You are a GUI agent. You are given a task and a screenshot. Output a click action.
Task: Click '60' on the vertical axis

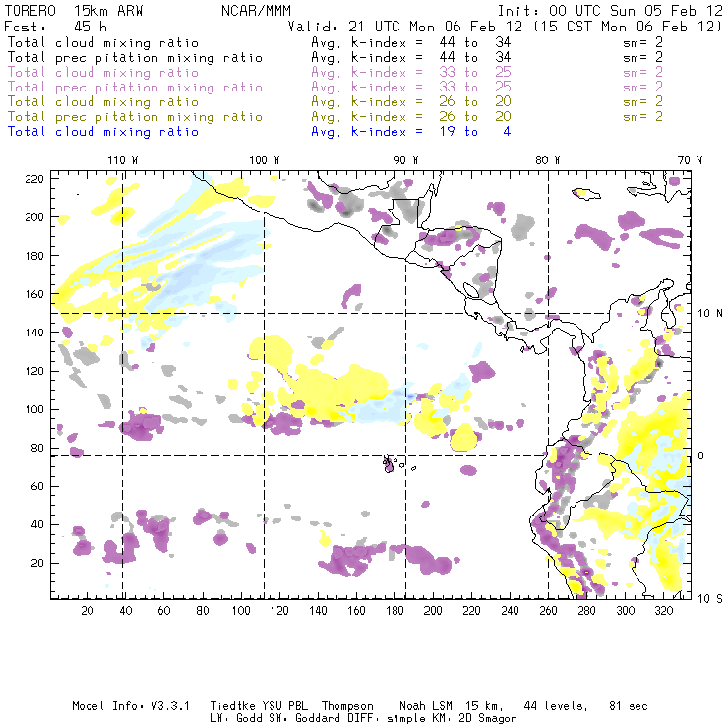point(37,486)
